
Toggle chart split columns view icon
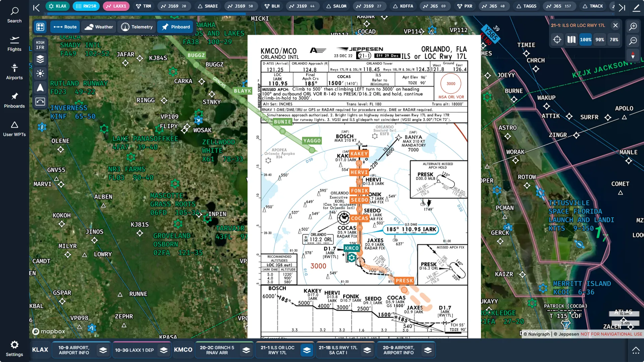coord(571,40)
